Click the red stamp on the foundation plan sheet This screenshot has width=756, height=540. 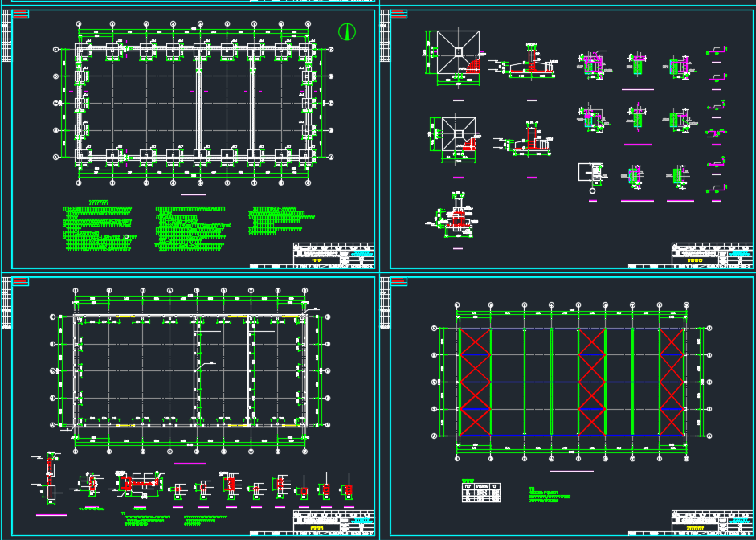click(x=20, y=14)
